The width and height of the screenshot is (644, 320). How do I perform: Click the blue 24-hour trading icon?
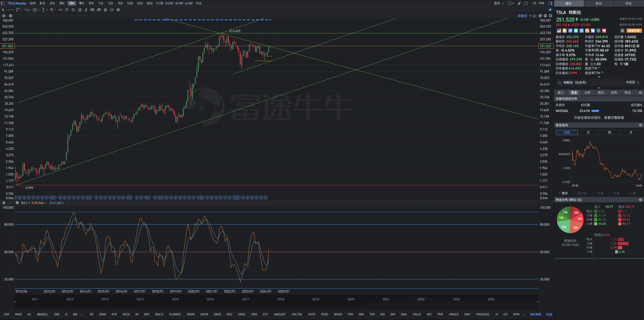[570, 30]
